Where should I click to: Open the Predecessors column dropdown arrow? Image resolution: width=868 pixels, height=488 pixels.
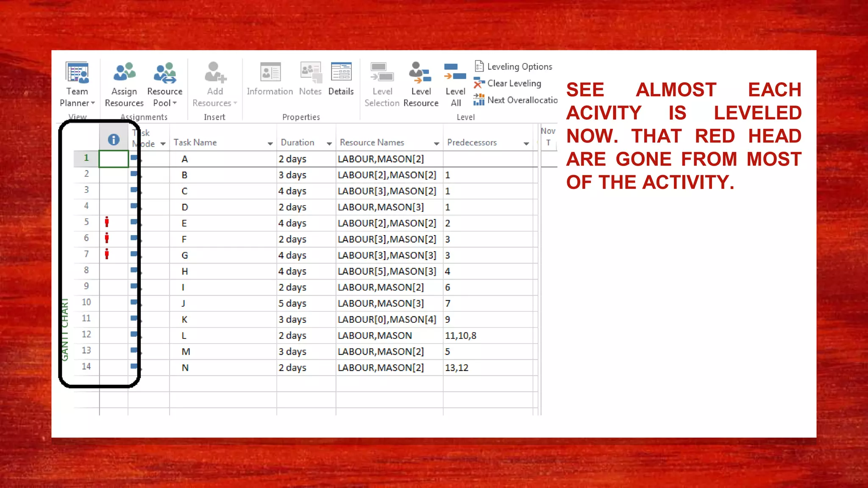tap(526, 144)
